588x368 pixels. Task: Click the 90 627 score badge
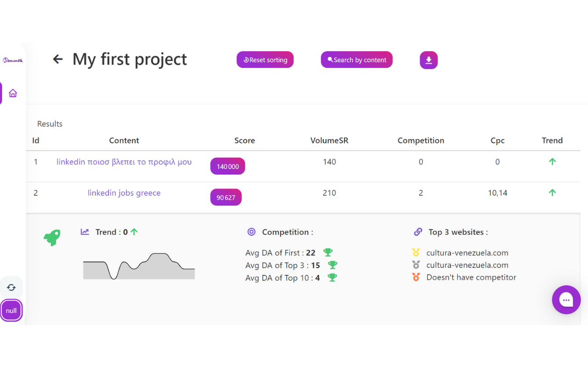click(x=226, y=197)
